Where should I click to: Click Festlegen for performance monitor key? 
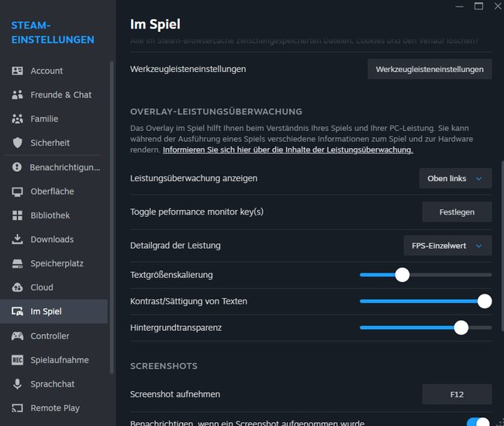point(457,212)
